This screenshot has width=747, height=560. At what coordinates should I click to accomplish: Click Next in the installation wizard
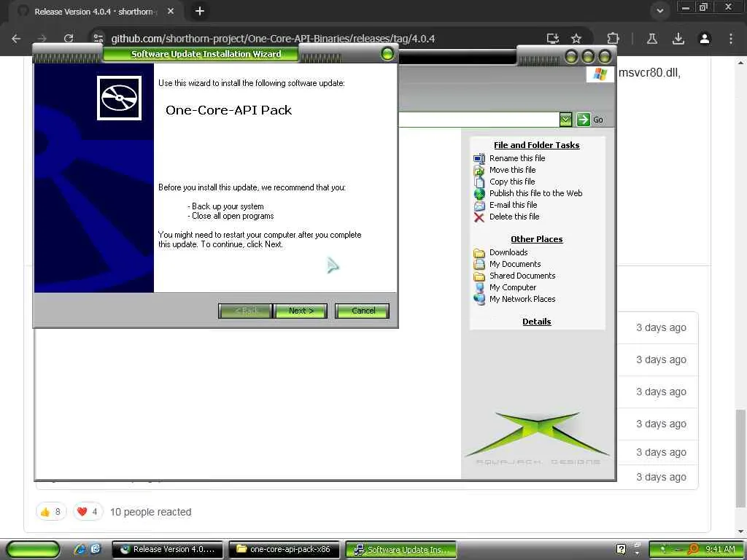[x=301, y=311]
